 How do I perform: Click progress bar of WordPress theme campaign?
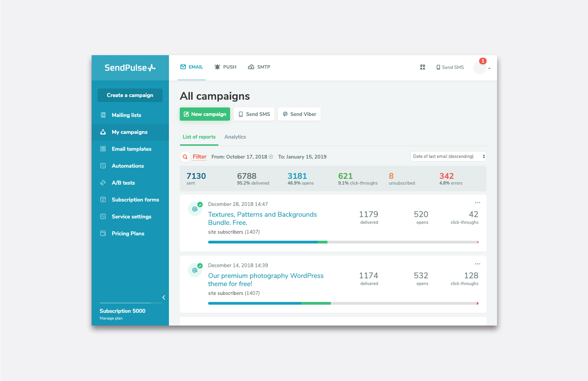point(343,303)
